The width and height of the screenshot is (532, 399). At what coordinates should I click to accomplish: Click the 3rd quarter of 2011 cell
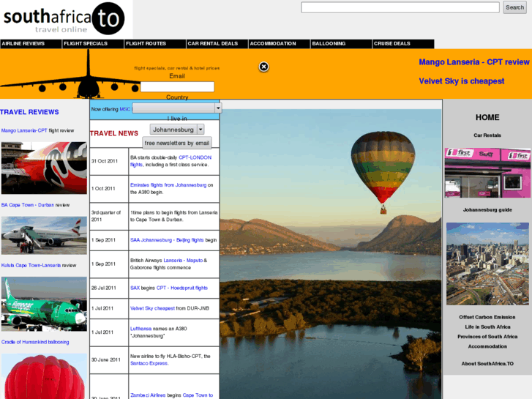(109, 216)
